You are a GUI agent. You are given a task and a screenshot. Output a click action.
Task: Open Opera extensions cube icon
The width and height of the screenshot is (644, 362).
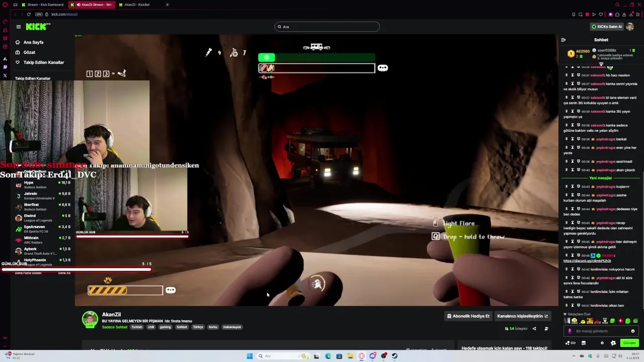617,14
